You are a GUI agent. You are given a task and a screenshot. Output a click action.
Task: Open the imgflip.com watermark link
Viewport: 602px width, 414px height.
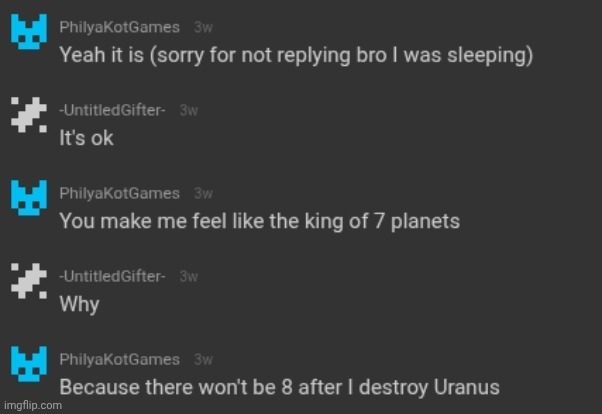(x=32, y=405)
